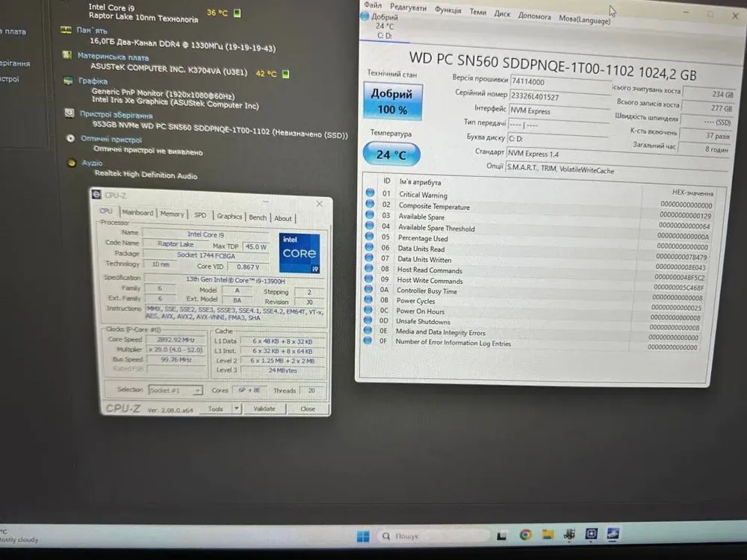Open the Bench tab in CPU-Z
Viewport: 747px width, 560px height.
coord(258,217)
